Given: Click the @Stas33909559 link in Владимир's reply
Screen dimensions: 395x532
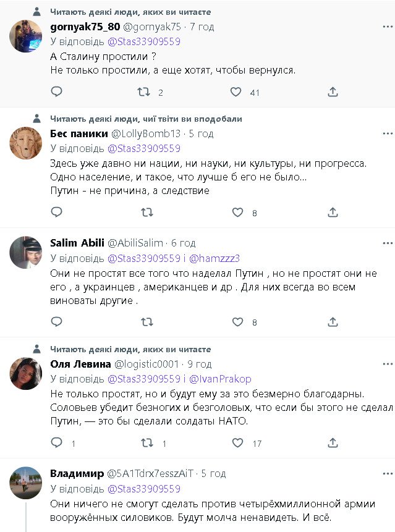Looking at the screenshot, I should click(144, 489).
